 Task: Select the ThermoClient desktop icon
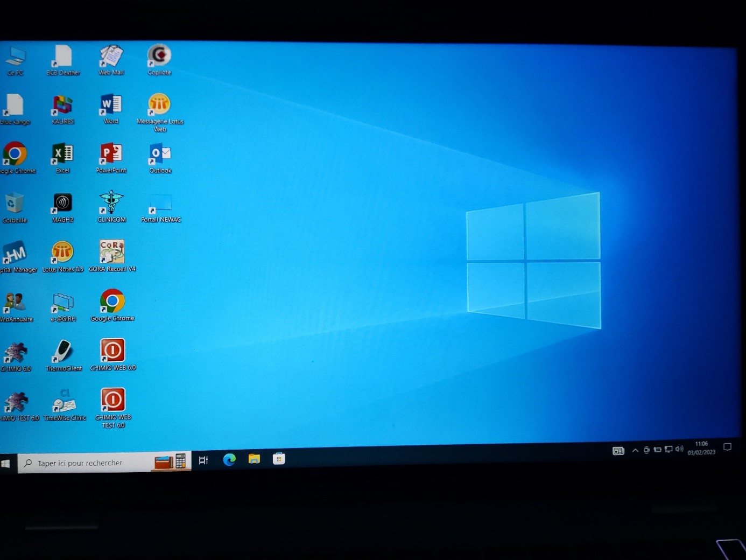(x=64, y=352)
